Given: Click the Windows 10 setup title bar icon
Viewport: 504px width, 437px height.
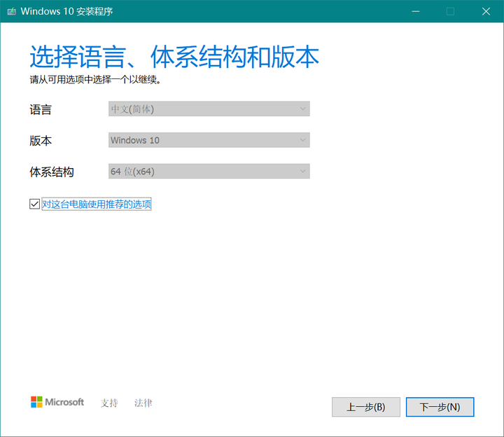Looking at the screenshot, I should tap(12, 12).
